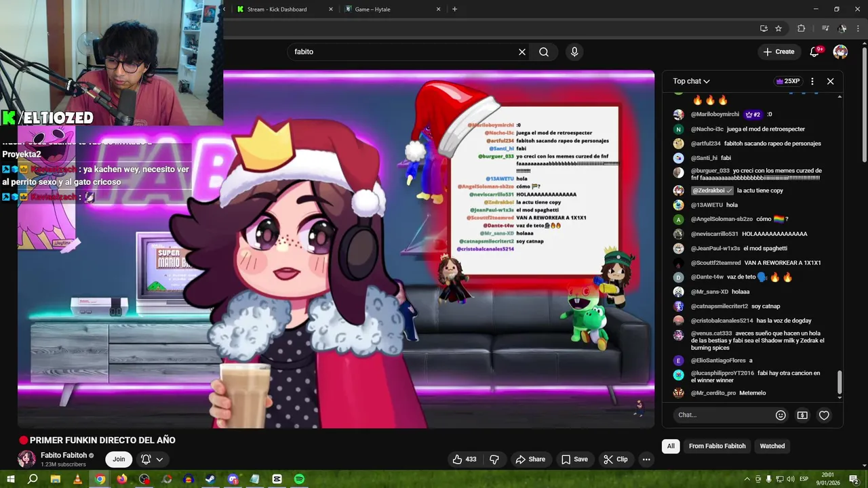The width and height of the screenshot is (868, 488).
Task: Open Fabito Fabitoh channel avatar
Action: 26,459
